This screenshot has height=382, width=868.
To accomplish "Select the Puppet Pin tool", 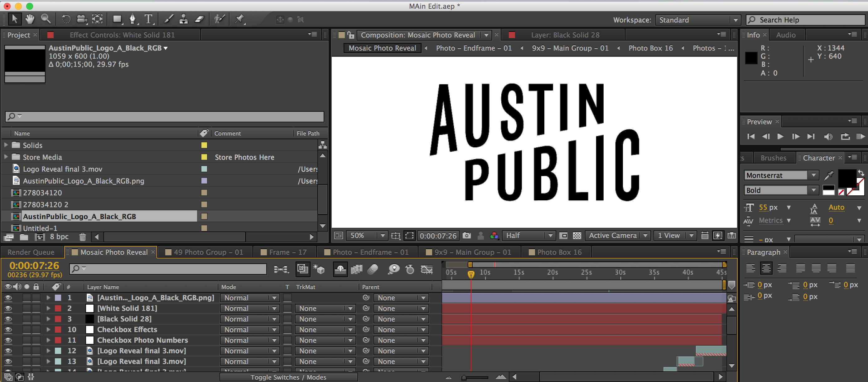I will (x=239, y=19).
